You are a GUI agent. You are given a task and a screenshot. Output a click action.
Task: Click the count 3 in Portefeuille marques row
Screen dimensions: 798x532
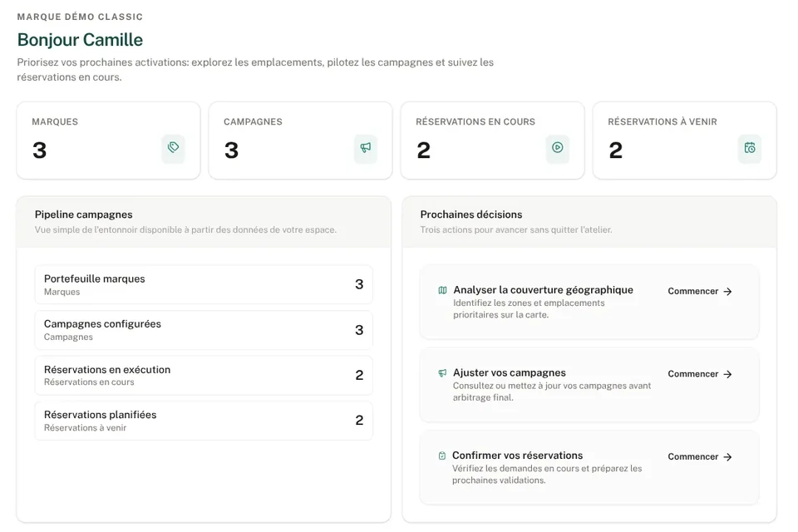[x=359, y=284]
